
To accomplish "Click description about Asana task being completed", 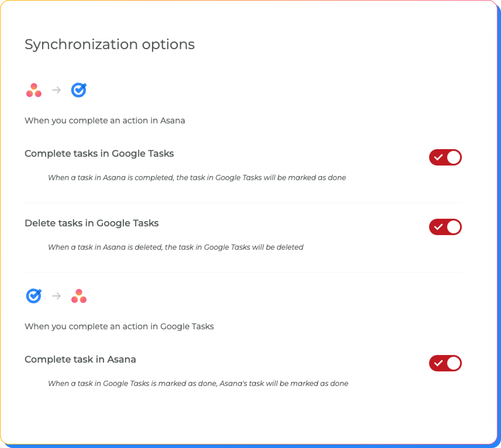I will pos(197,178).
